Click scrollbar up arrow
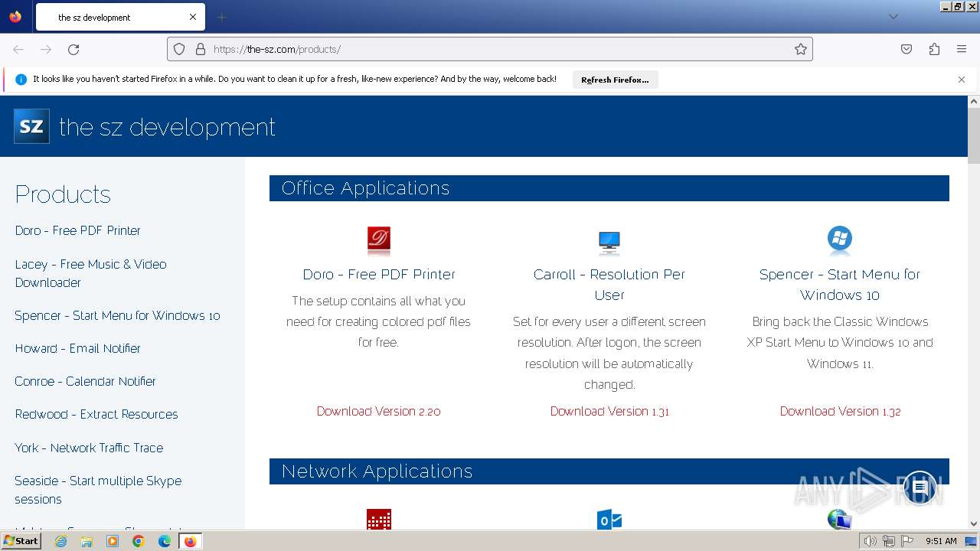The image size is (980, 551). tap(974, 101)
